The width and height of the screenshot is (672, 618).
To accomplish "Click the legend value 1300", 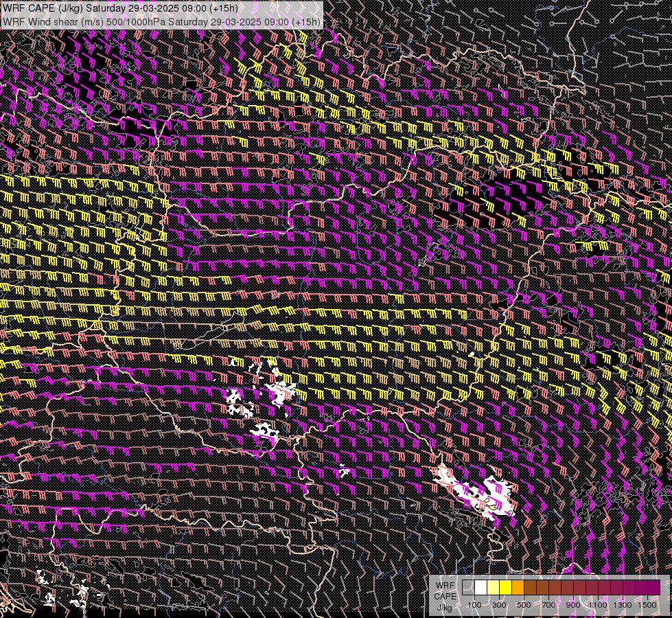I will pyautogui.click(x=623, y=605).
